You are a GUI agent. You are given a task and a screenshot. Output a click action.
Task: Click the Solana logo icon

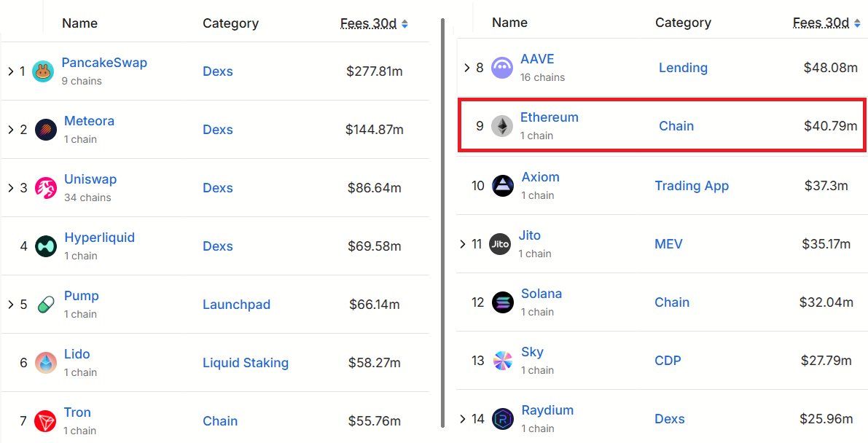503,302
